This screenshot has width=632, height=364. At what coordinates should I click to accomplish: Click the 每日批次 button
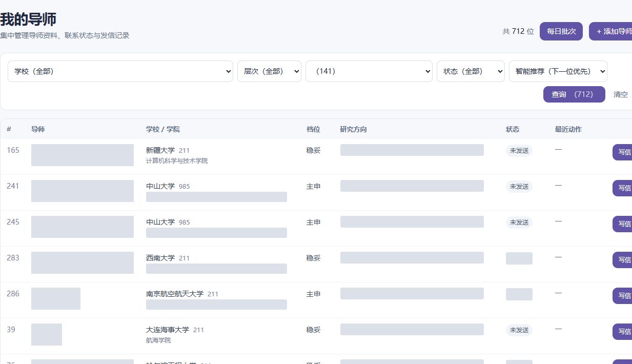pyautogui.click(x=561, y=31)
